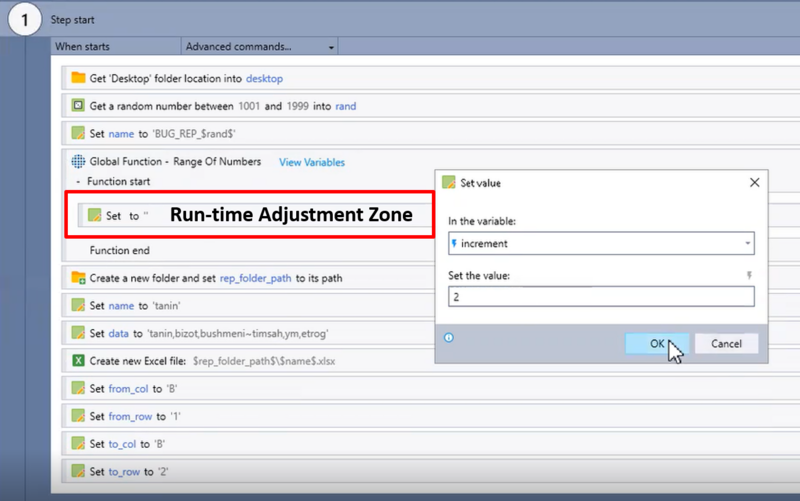Click the 'Step start' label

72,20
